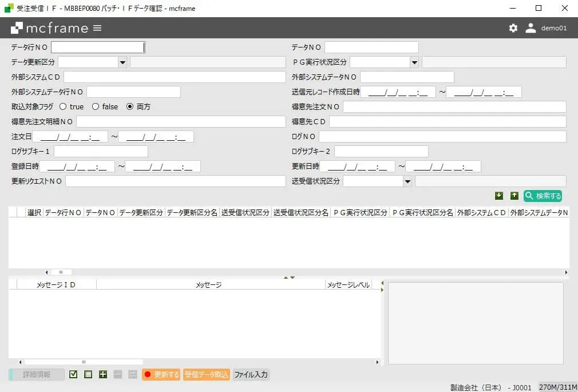Click the 外部システムCD input field

(175, 77)
